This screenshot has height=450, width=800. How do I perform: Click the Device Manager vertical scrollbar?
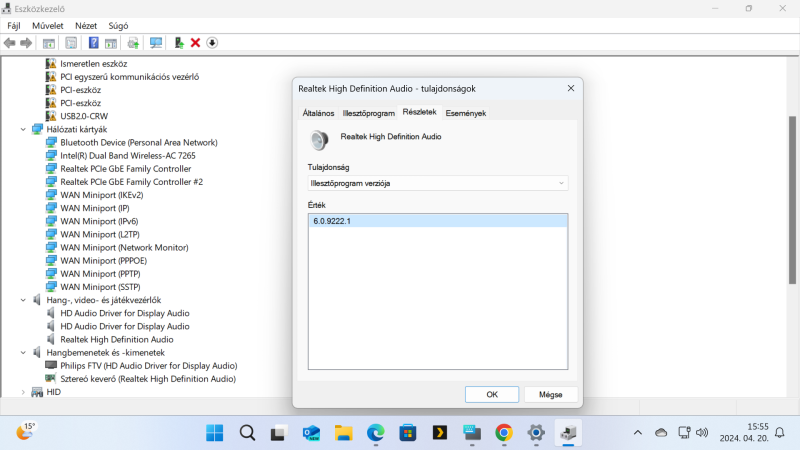coord(792,200)
